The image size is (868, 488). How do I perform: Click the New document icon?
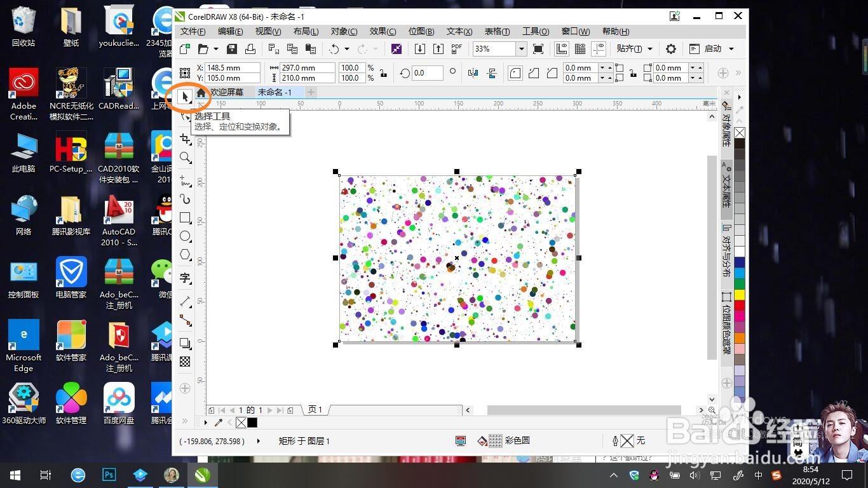(x=185, y=49)
